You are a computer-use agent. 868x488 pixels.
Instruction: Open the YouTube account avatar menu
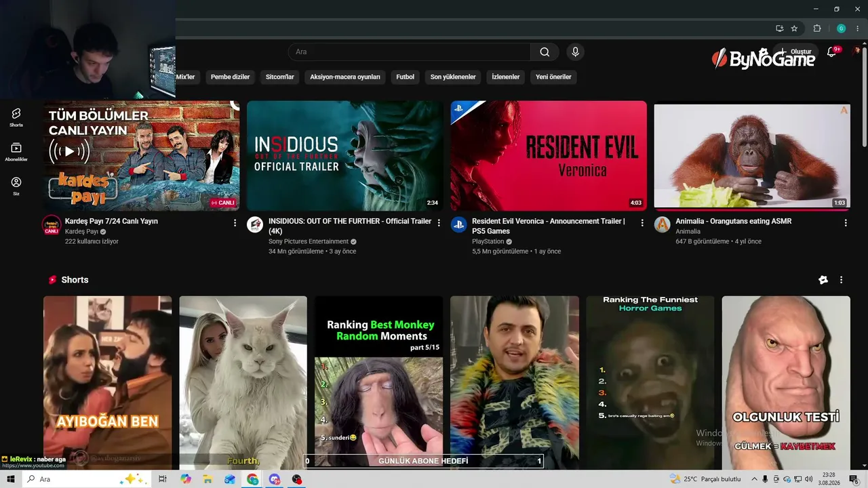tap(857, 51)
